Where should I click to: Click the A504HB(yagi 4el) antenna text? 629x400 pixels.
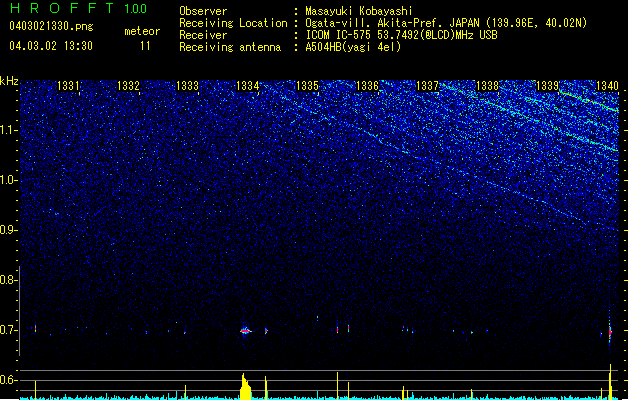click(x=353, y=47)
